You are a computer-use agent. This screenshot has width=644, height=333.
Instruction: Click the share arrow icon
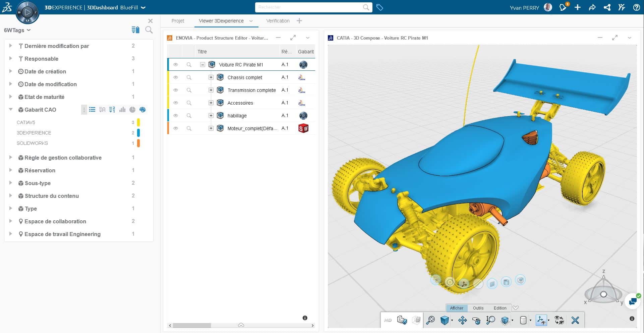click(x=592, y=7)
